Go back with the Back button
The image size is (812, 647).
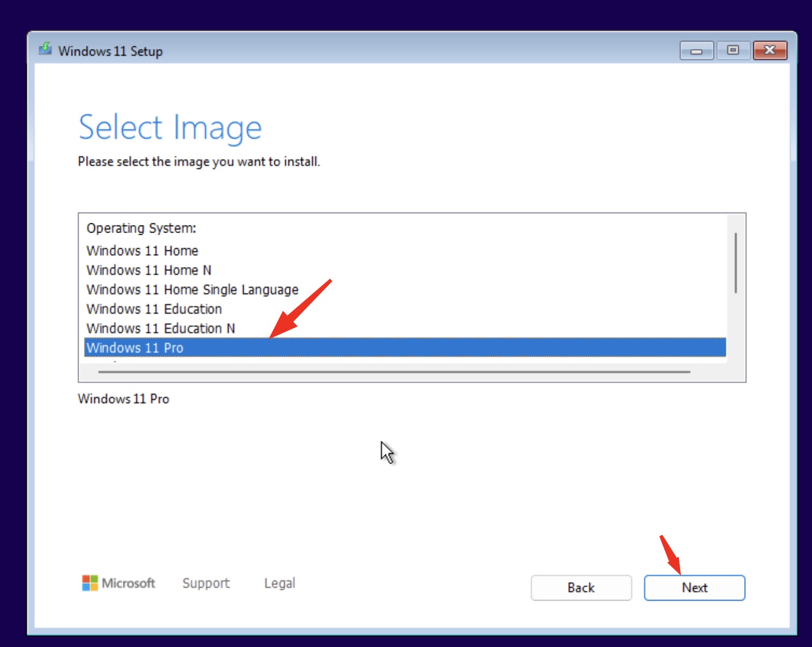click(581, 587)
